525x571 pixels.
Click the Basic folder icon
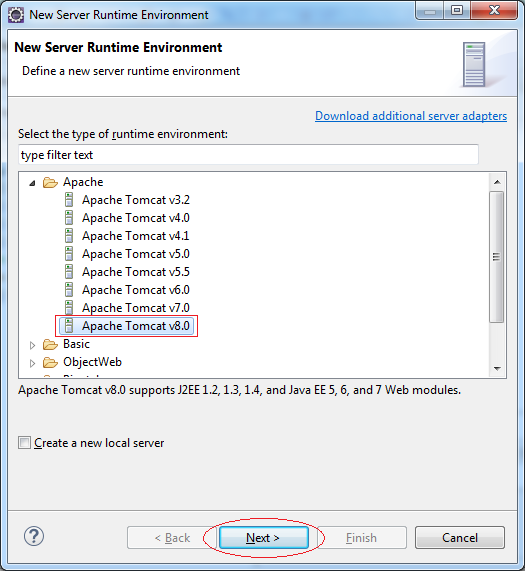[50, 344]
